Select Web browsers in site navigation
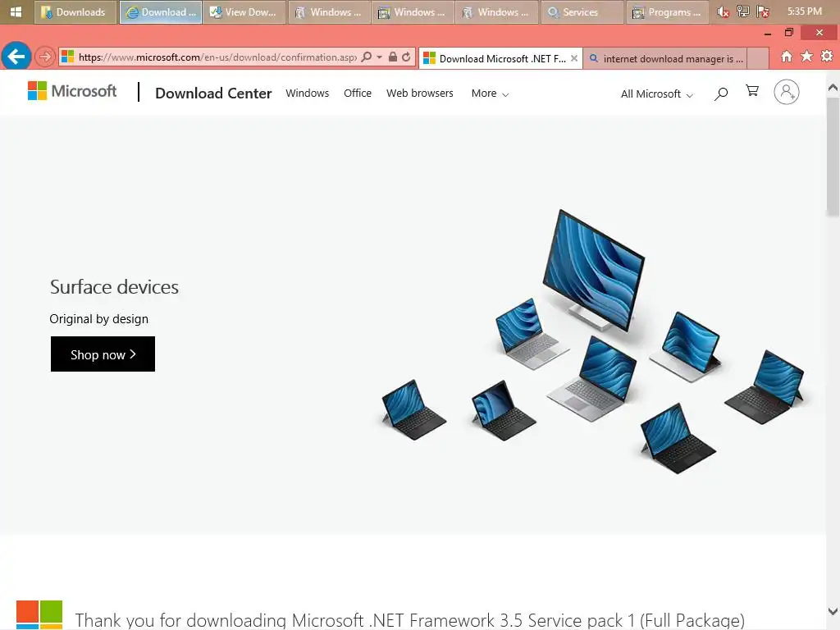The height and width of the screenshot is (630, 840). (x=420, y=94)
